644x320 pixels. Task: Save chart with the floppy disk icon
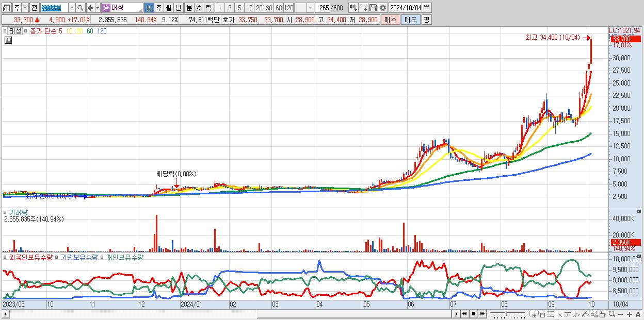coord(373,8)
